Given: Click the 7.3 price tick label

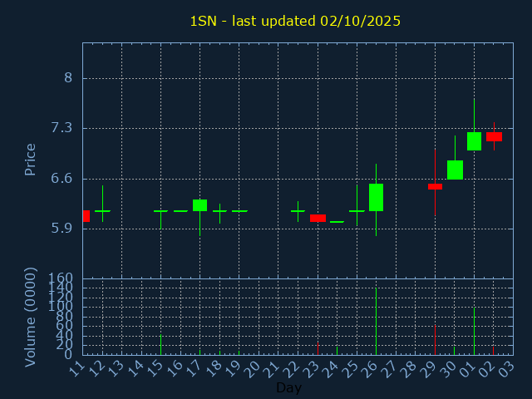Looking at the screenshot, I should coord(62,128).
